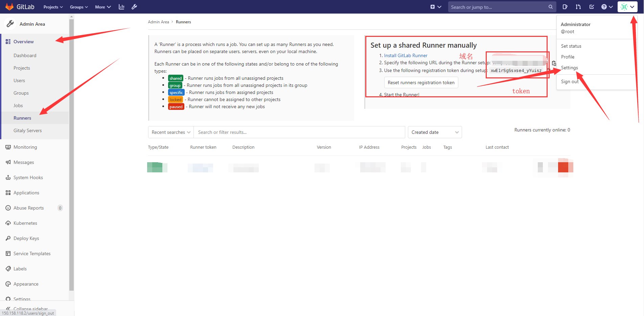The height and width of the screenshot is (316, 644).
Task: Click Reset runners registration token button
Action: 421,82
